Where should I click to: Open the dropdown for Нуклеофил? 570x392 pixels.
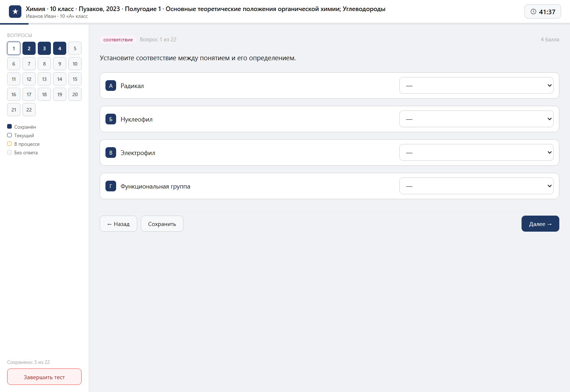476,119
